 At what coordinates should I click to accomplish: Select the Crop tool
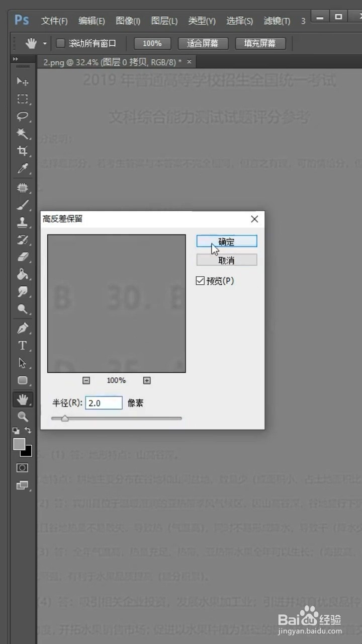pyautogui.click(x=22, y=150)
